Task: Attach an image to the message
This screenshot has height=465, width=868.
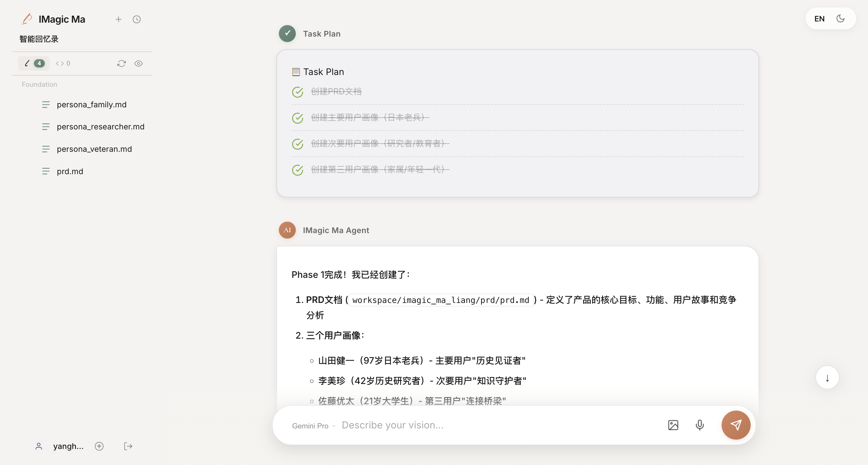Action: coord(673,425)
